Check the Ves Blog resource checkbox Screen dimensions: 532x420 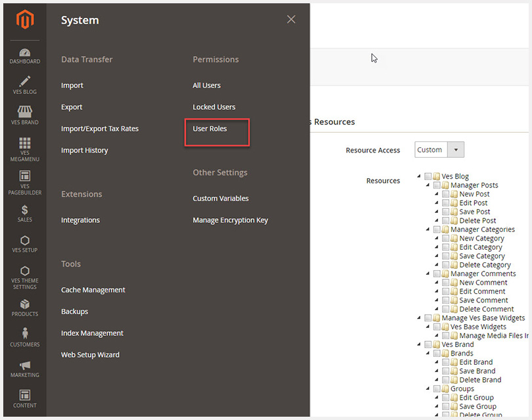[428, 177]
